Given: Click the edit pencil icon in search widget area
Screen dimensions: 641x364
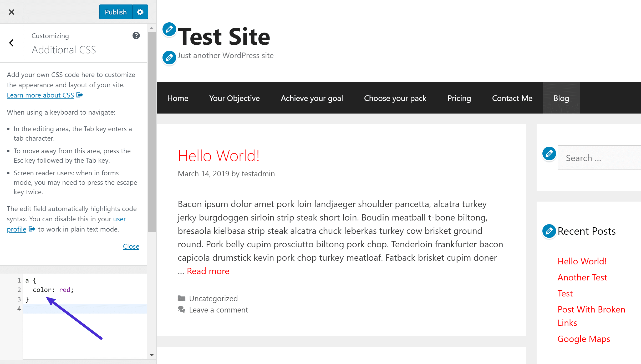Looking at the screenshot, I should pyautogui.click(x=549, y=153).
